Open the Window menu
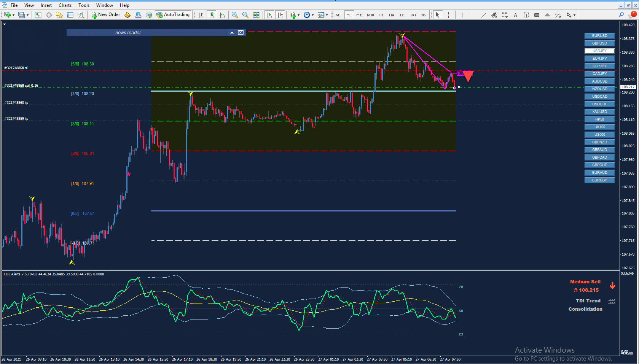The width and height of the screenshot is (639, 364). pyautogui.click(x=104, y=5)
